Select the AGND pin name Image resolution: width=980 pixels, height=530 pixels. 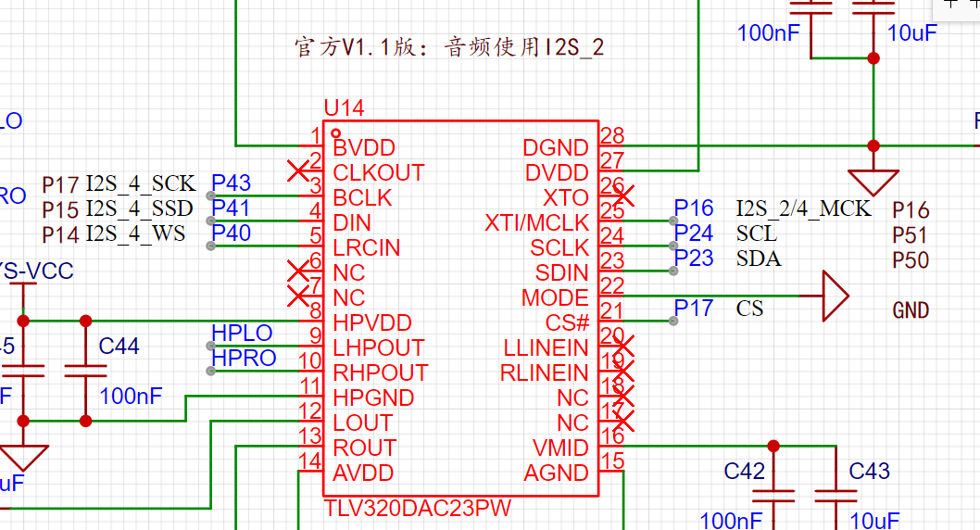(557, 473)
